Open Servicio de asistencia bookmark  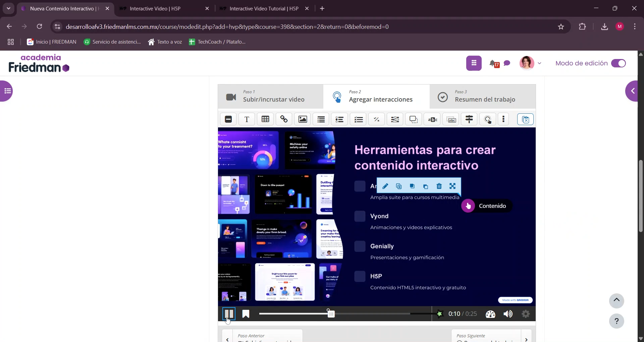[112, 42]
